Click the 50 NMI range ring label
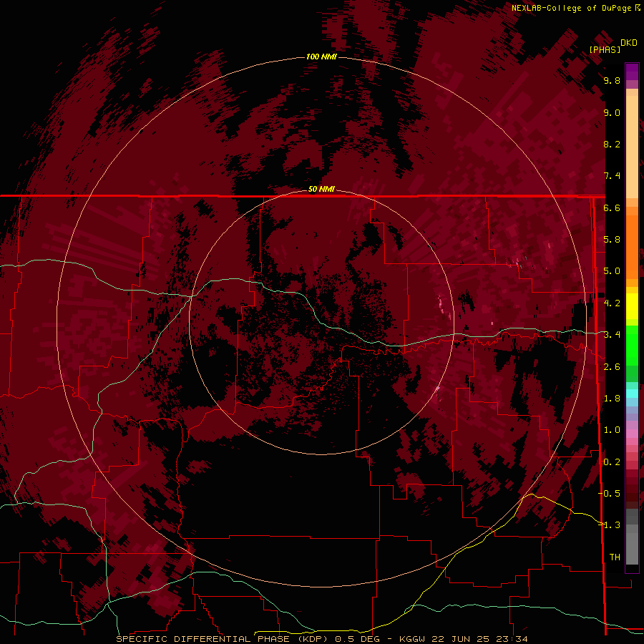Viewport: 644px width, 644px height. tap(321, 189)
